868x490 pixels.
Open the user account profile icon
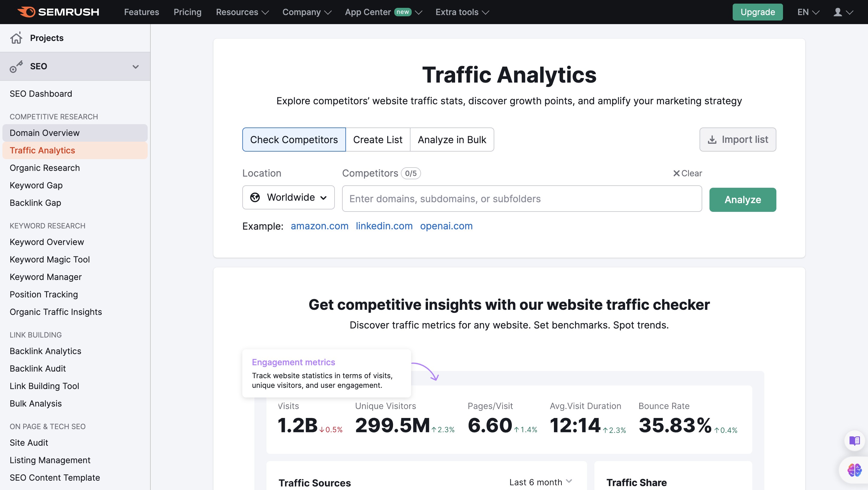tap(838, 12)
